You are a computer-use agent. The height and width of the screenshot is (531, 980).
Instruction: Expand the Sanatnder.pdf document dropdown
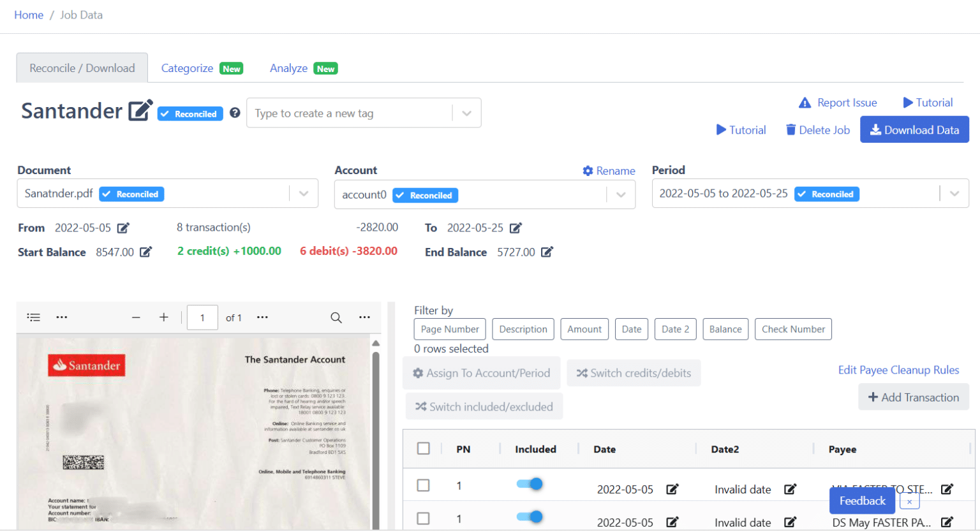click(304, 193)
